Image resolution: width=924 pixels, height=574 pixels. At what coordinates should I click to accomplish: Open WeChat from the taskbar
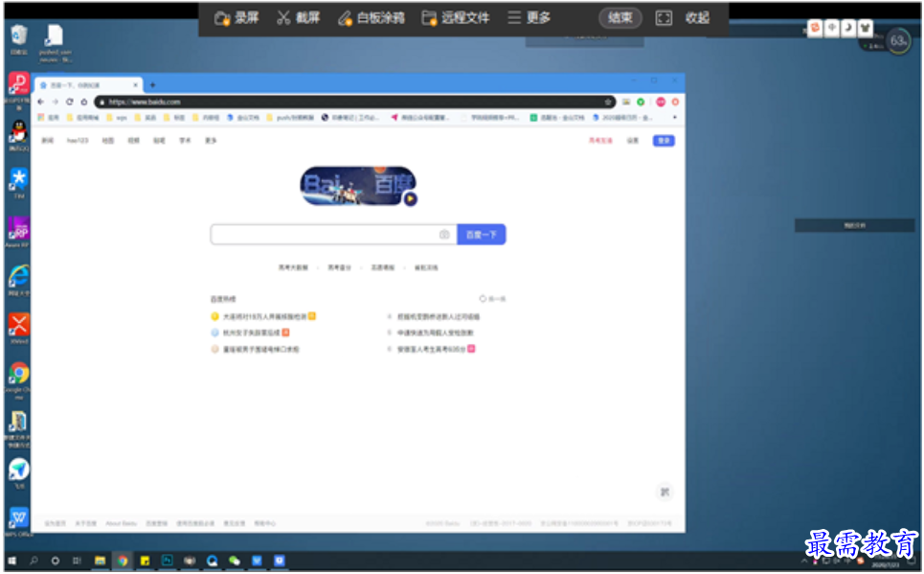234,561
